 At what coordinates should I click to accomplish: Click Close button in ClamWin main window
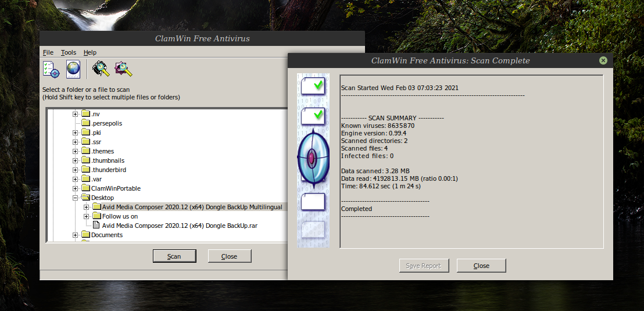tap(230, 256)
